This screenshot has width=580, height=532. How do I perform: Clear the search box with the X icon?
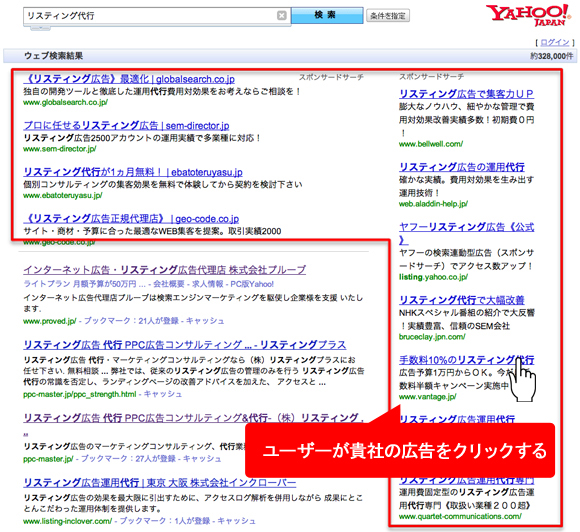coord(282,15)
